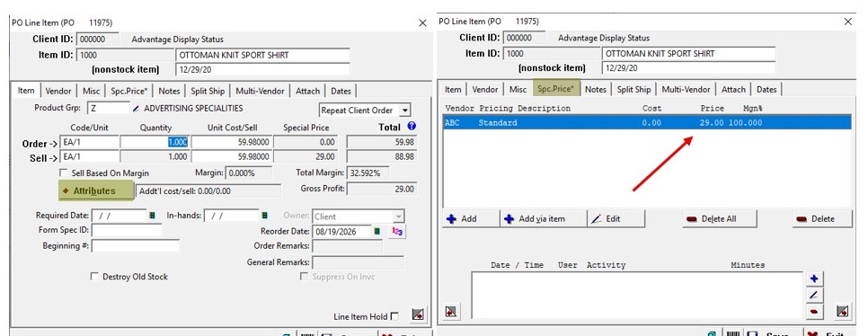
Task: Click Client ID field in Spc.Price window
Action: click(524, 39)
